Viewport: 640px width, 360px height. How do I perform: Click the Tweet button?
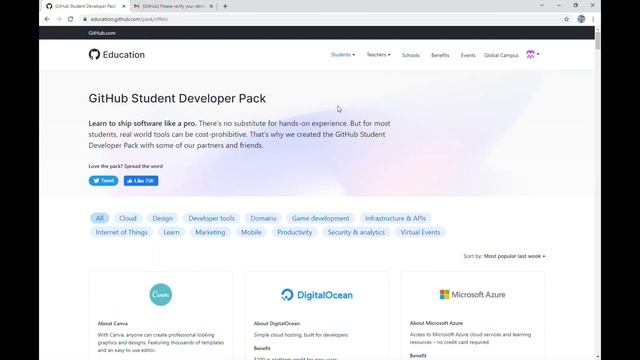104,181
